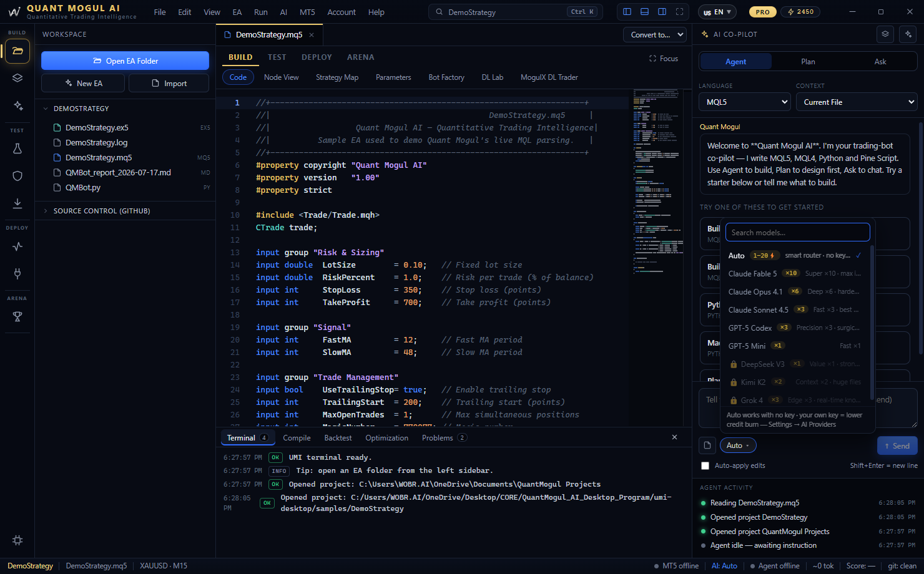Click the code minimap thumbnail
924x574 pixels.
click(x=659, y=181)
